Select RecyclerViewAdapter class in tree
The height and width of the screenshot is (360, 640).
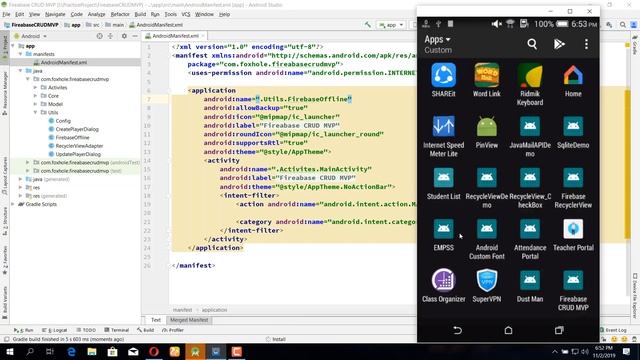click(x=79, y=146)
